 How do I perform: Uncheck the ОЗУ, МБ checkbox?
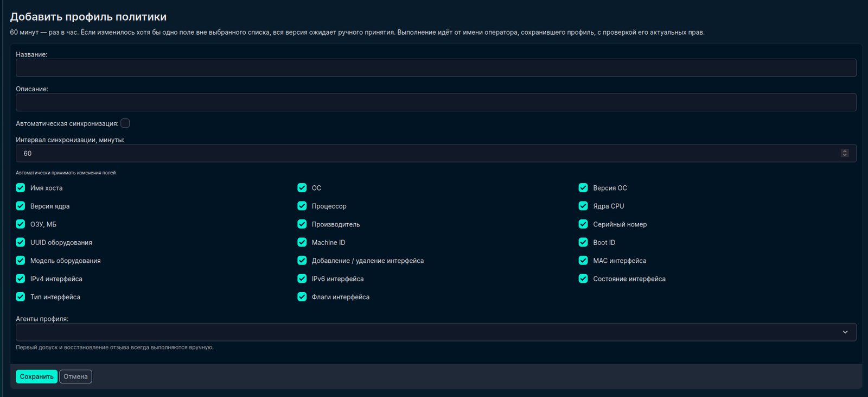[21, 224]
